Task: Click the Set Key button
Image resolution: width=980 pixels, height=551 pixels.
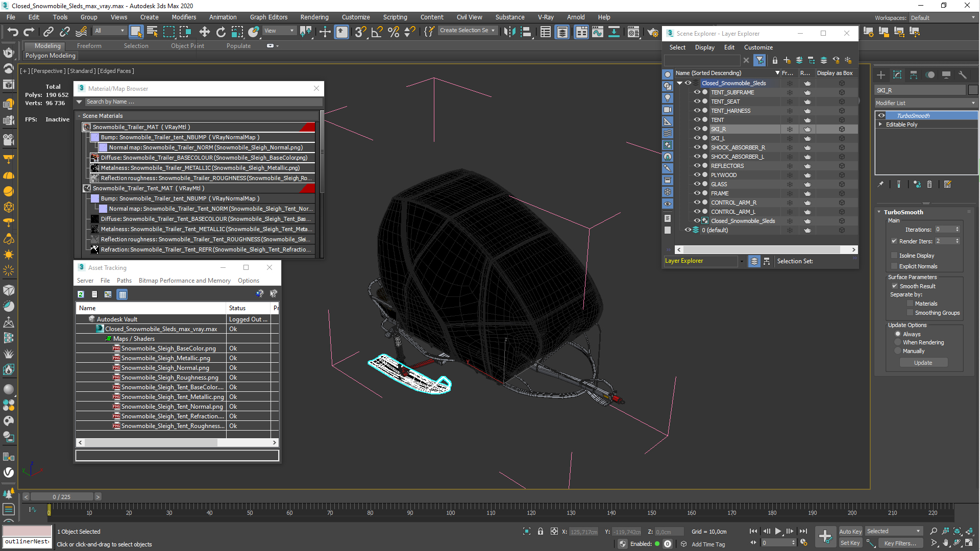Action: click(850, 543)
